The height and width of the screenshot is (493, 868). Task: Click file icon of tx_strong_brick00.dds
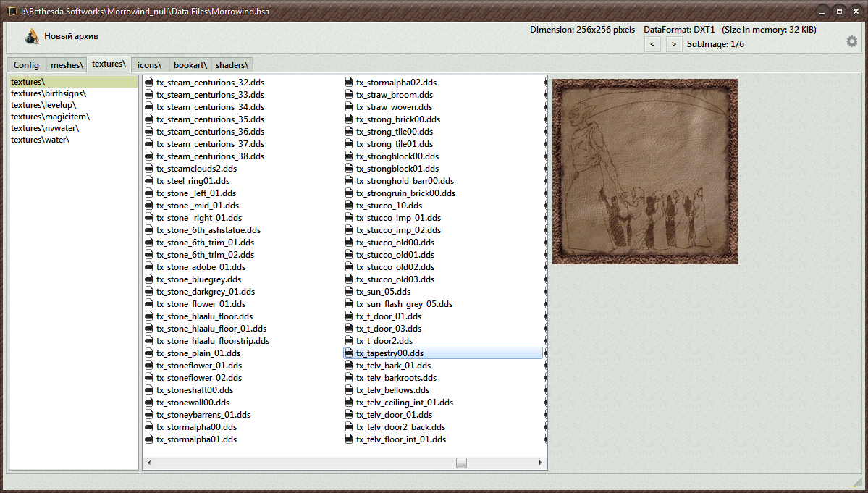click(349, 119)
